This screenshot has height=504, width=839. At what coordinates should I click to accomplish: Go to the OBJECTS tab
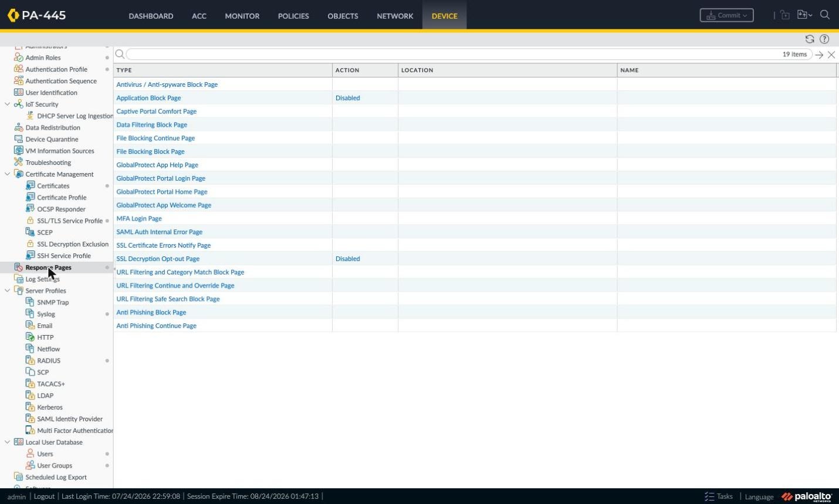(x=343, y=16)
